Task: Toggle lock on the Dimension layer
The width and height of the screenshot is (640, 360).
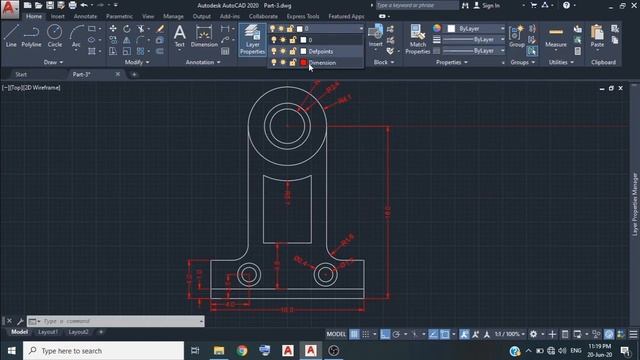Action: (x=293, y=62)
